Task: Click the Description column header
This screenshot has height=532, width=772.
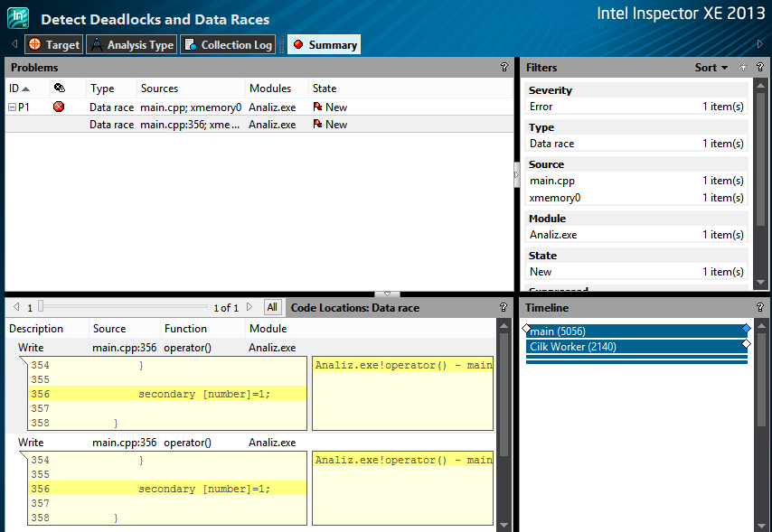Action: (47, 329)
